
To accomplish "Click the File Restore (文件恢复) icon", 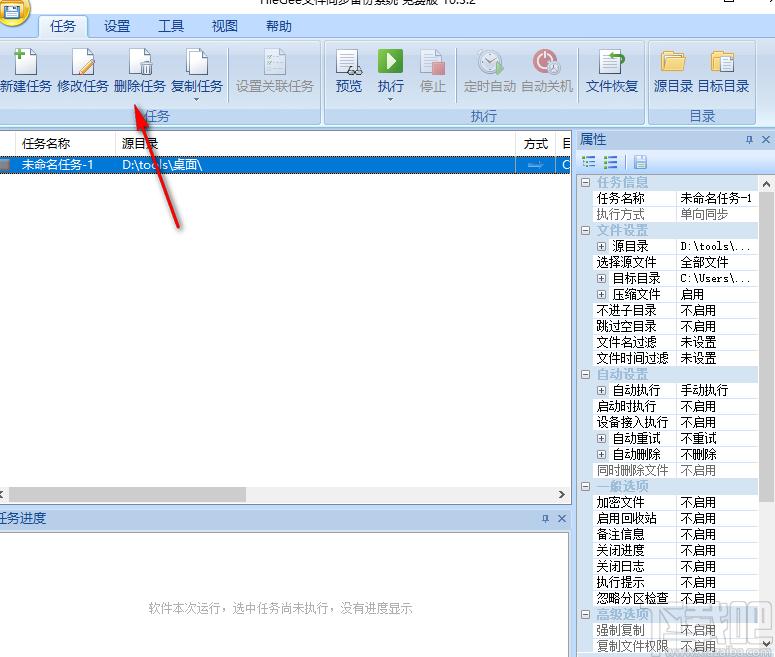I will coord(611,61).
